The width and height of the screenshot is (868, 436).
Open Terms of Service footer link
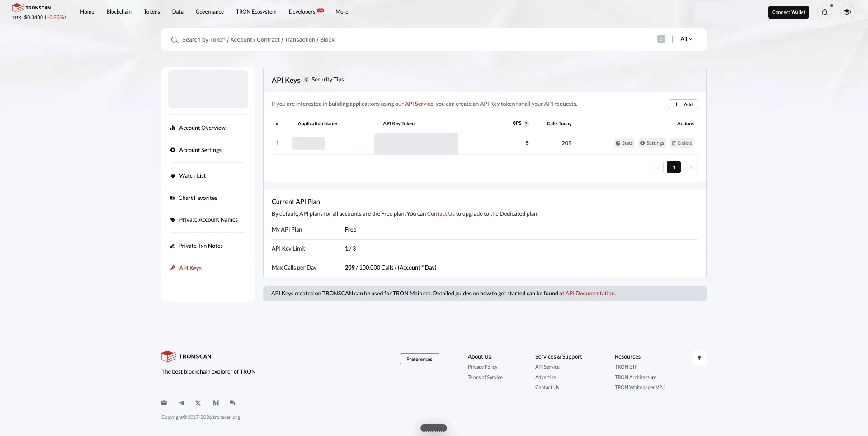pyautogui.click(x=485, y=378)
